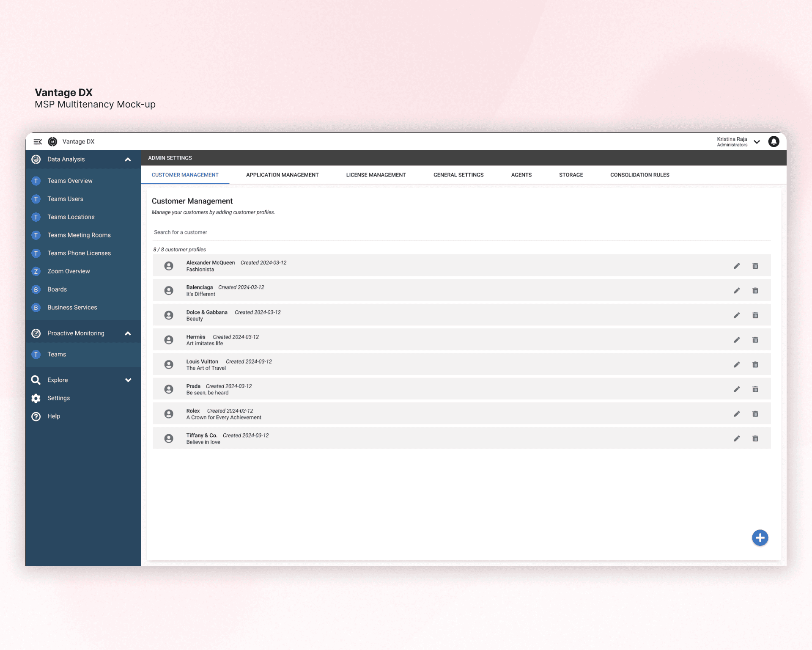The width and height of the screenshot is (812, 650).
Task: Collapse the Proactive Monitoring section
Action: (x=128, y=333)
